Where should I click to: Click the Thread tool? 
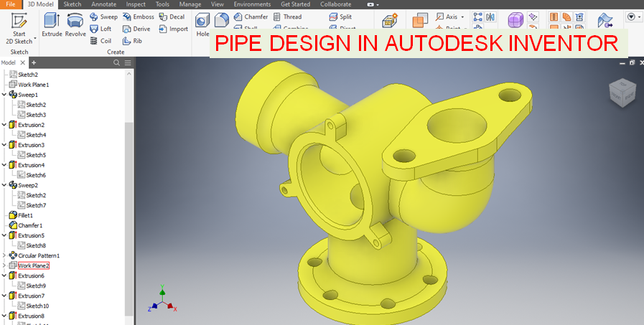[x=287, y=17]
